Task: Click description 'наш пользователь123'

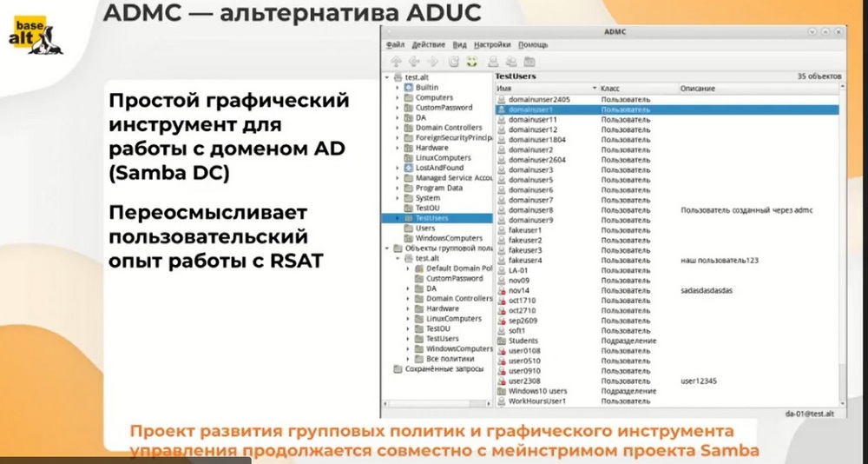Action: pyautogui.click(x=719, y=261)
